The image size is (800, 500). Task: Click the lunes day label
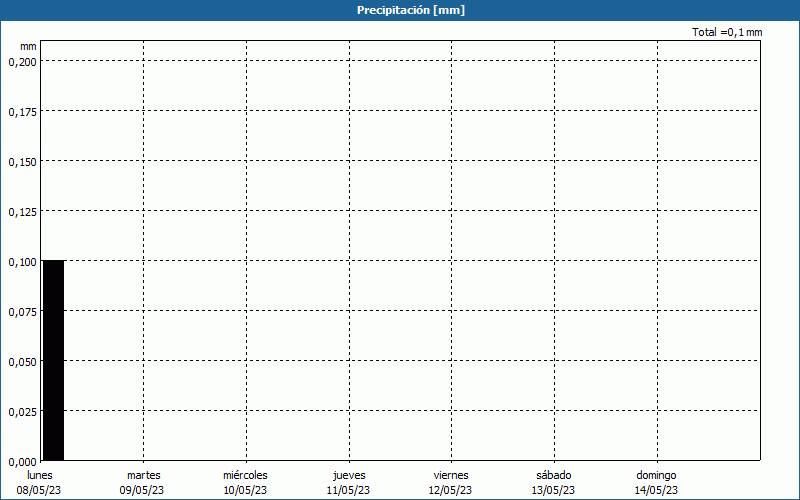40,475
